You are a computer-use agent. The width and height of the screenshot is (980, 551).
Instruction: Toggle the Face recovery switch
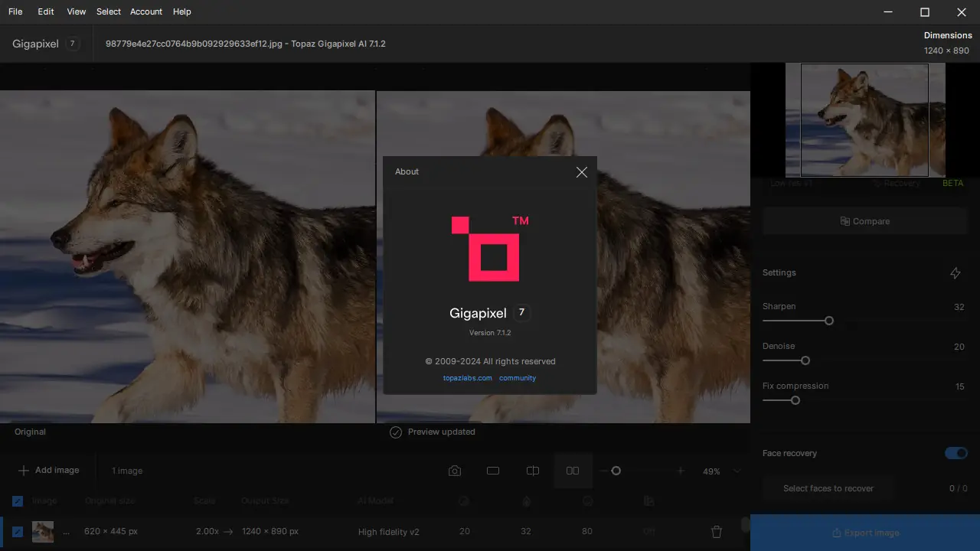[956, 453]
